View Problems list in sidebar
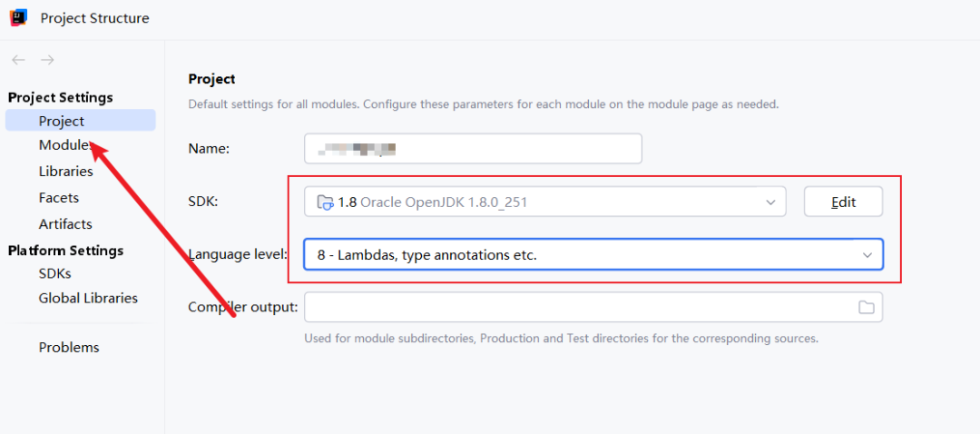This screenshot has width=980, height=434. click(x=69, y=347)
